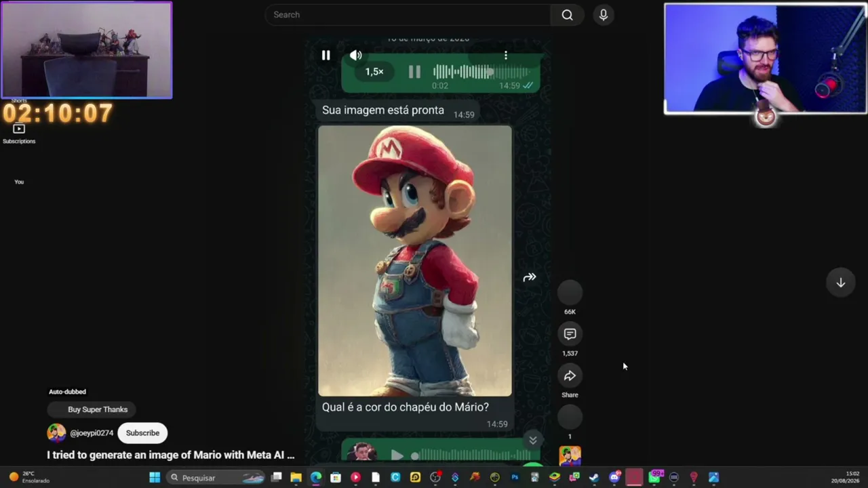Viewport: 868px width, 488px height.
Task: Start voice search with the microphone icon
Action: 604,15
